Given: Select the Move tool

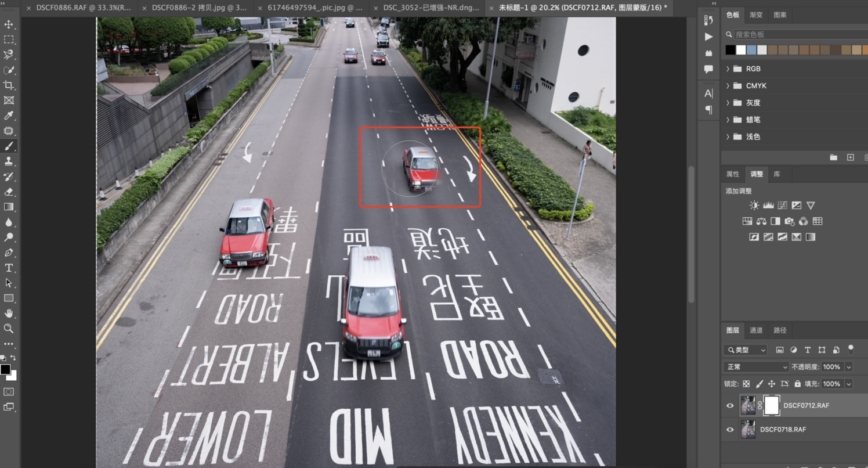Looking at the screenshot, I should 9,24.
